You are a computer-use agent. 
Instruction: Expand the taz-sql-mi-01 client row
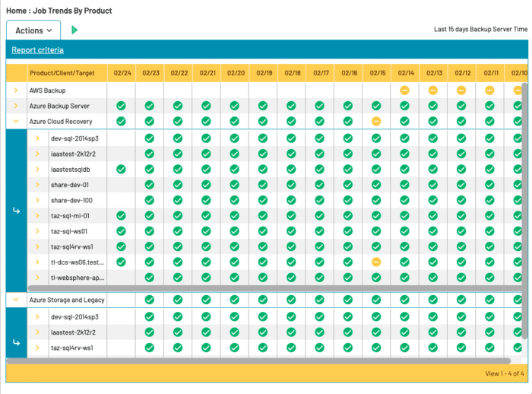click(x=38, y=216)
